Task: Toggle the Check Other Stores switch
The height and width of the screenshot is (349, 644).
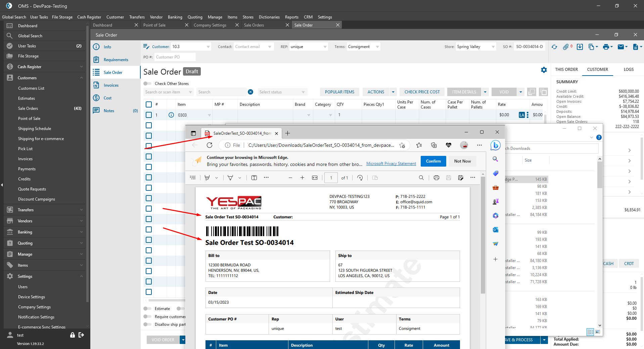Action: click(x=147, y=84)
